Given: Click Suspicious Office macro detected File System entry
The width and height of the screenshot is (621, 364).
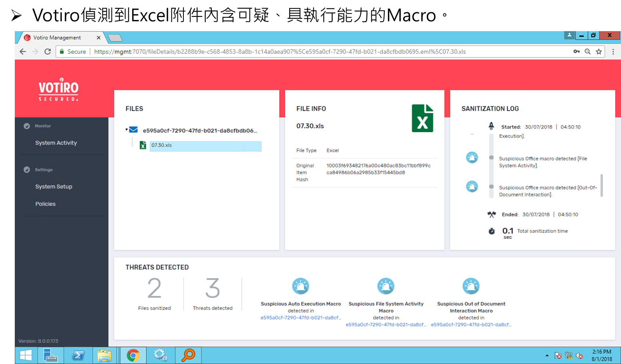Looking at the screenshot, I should tap(543, 162).
